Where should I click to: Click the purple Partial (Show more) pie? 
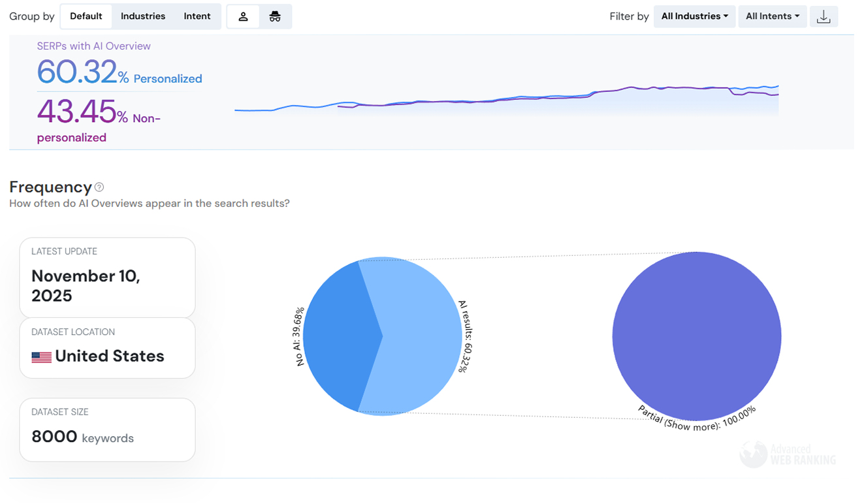pyautogui.click(x=696, y=336)
